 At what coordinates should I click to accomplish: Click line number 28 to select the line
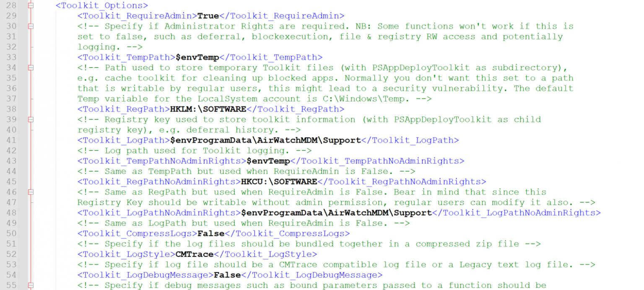pos(11,5)
